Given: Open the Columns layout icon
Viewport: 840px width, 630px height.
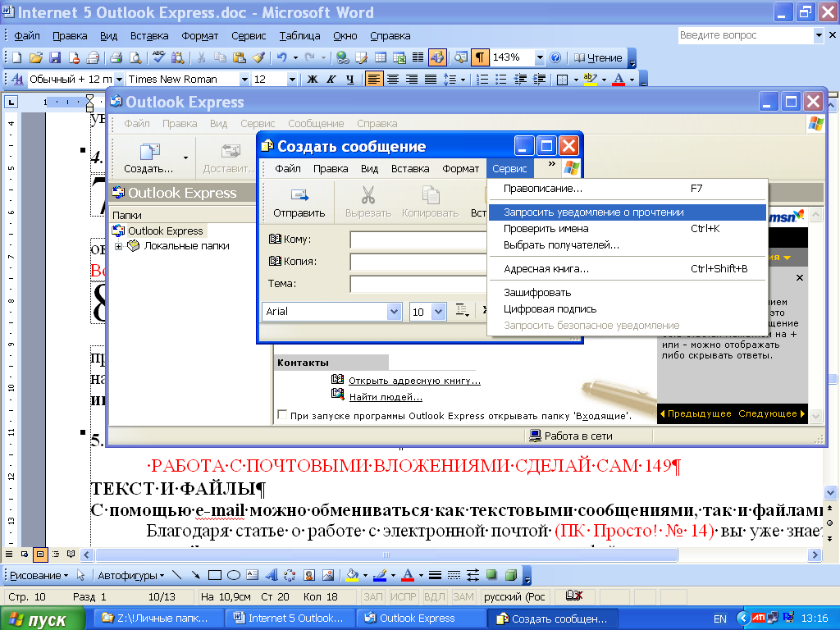Looking at the screenshot, I should [x=418, y=57].
